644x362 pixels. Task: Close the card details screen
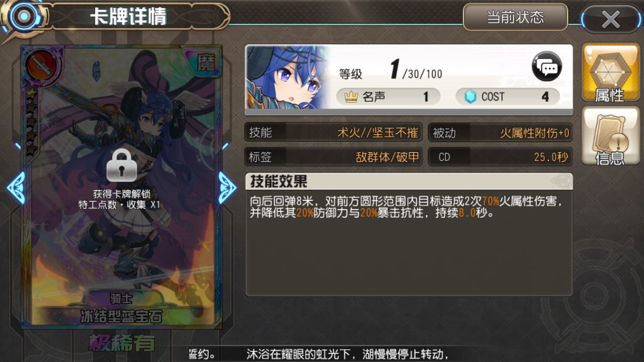(611, 19)
